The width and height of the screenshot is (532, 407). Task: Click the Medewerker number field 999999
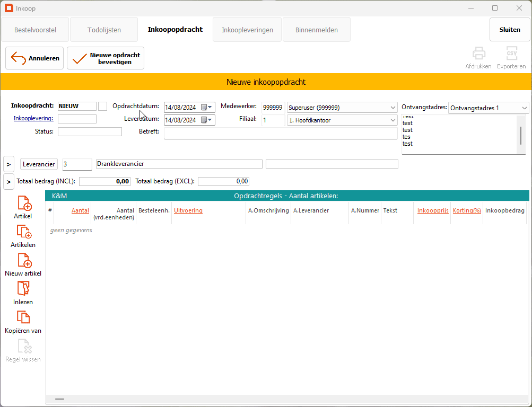click(273, 108)
